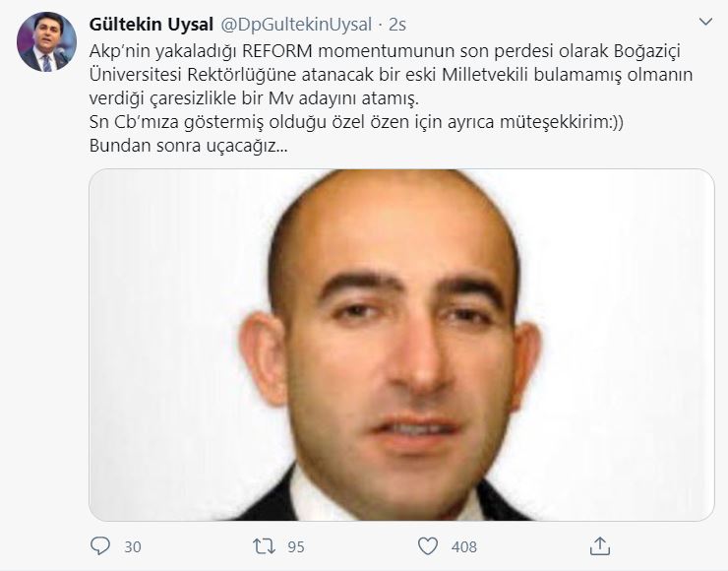Like the tweet with the heart icon

click(428, 546)
